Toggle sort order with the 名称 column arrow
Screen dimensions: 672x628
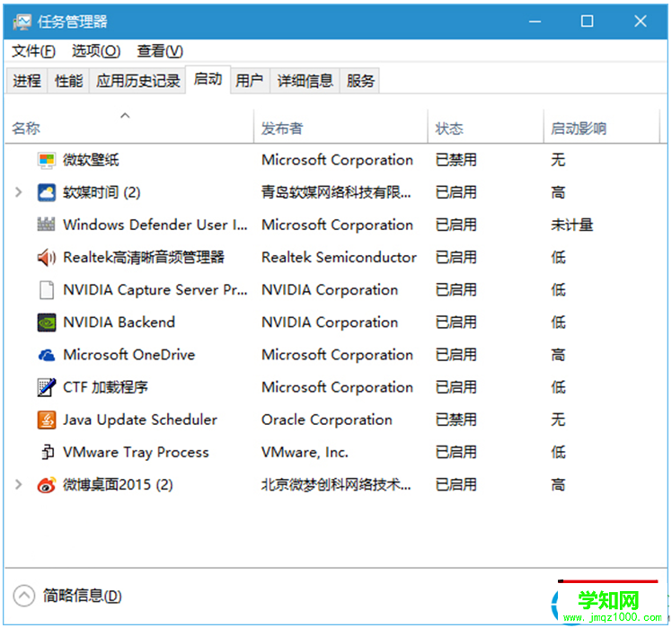(x=125, y=115)
